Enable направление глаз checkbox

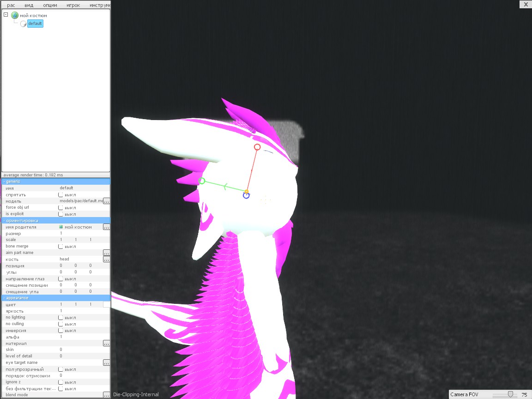(61, 279)
